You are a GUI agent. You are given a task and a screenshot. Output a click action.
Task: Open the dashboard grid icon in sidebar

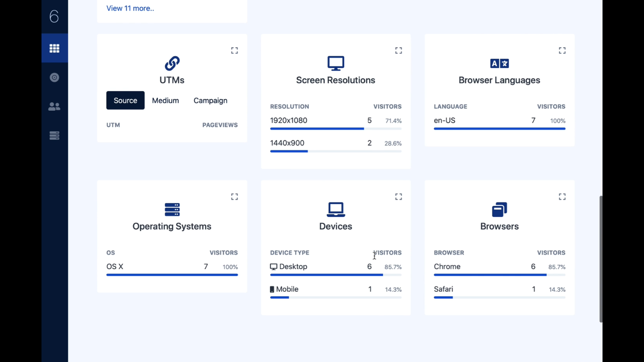pos(54,48)
